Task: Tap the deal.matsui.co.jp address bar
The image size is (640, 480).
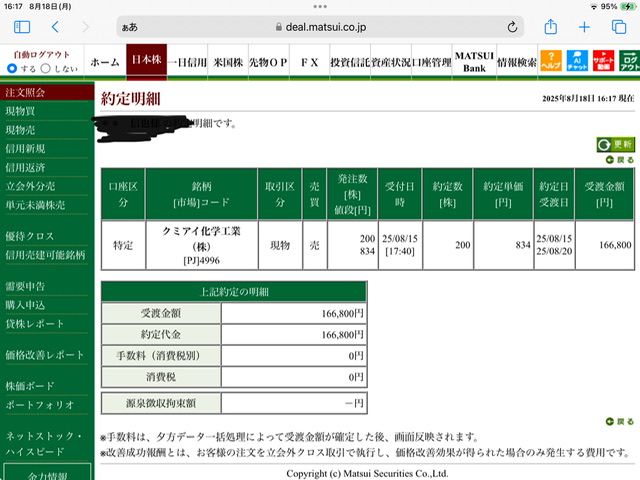Action: [320, 27]
